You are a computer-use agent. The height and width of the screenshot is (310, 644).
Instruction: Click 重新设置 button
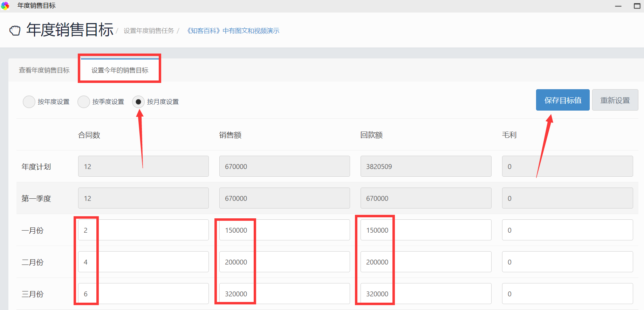[x=615, y=100]
